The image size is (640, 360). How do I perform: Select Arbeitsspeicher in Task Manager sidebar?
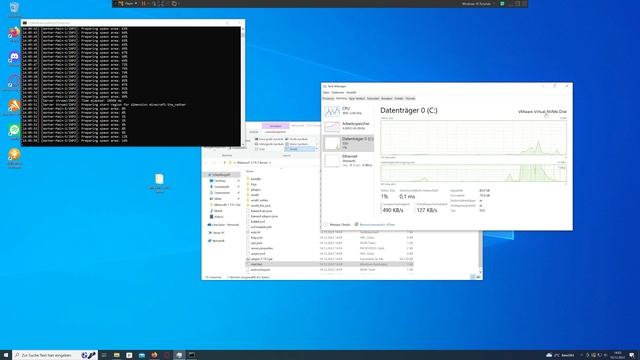pyautogui.click(x=348, y=126)
